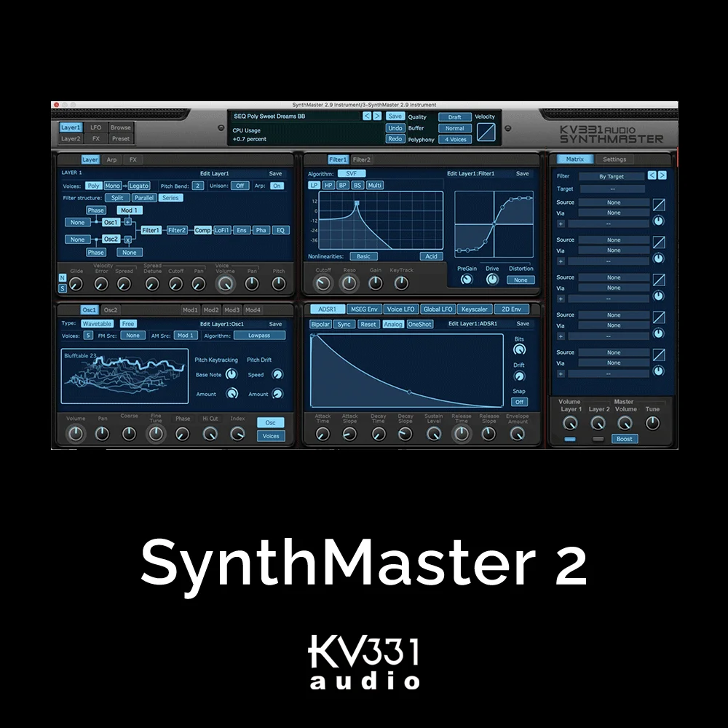Open the FM Src dropdown in Osc1

click(132, 336)
